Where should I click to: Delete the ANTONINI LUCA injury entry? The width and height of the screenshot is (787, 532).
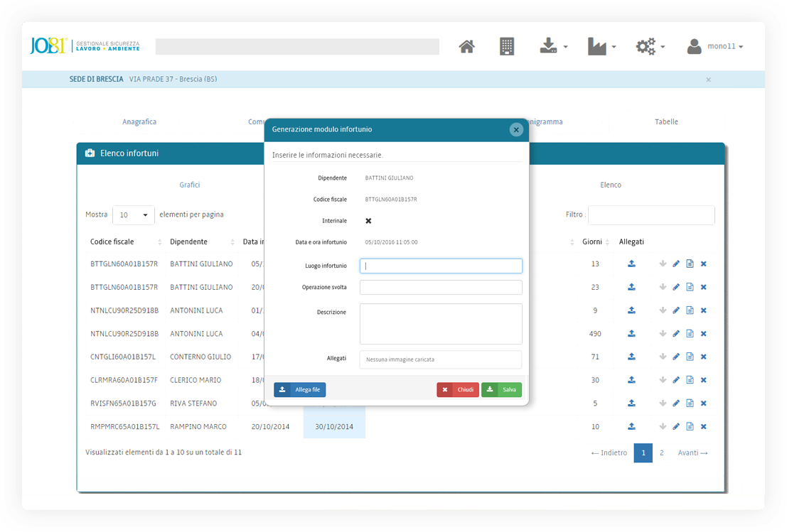coord(703,310)
